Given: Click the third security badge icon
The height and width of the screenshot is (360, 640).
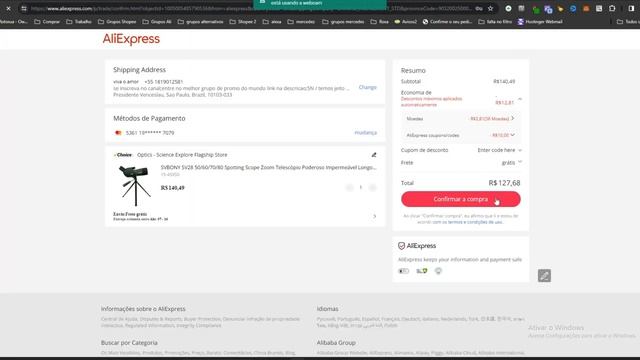Looking at the screenshot, I should (x=438, y=271).
